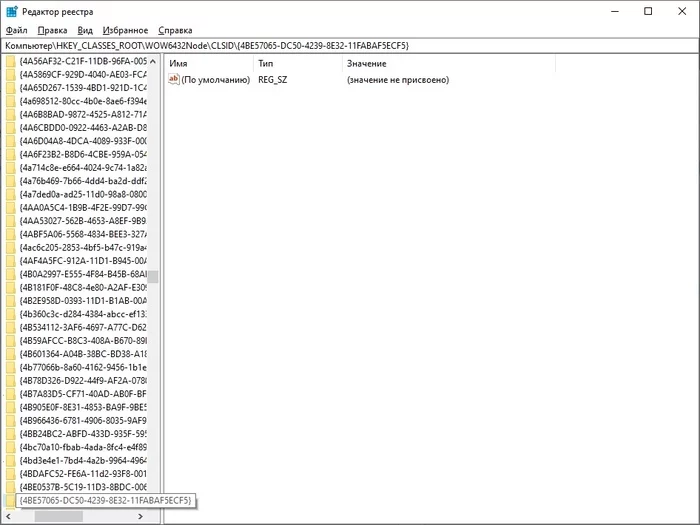Click the Registry Editor icon in the title bar
The height and width of the screenshot is (525, 700).
[x=11, y=11]
